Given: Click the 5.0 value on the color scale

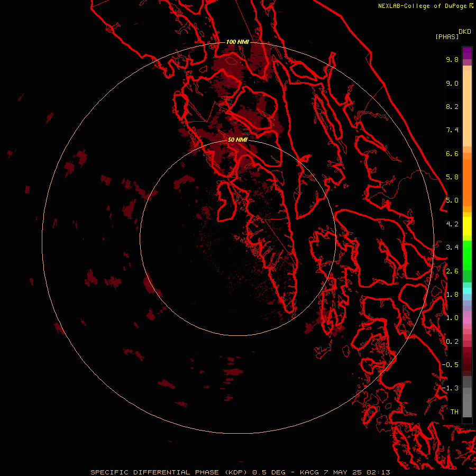Looking at the screenshot, I should pos(452,200).
